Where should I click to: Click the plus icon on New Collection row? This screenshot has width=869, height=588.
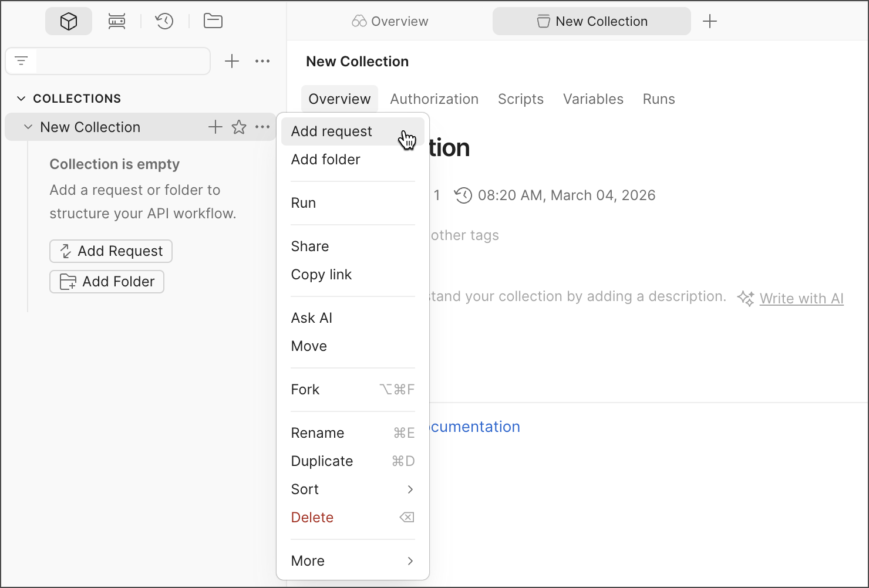[x=215, y=127]
